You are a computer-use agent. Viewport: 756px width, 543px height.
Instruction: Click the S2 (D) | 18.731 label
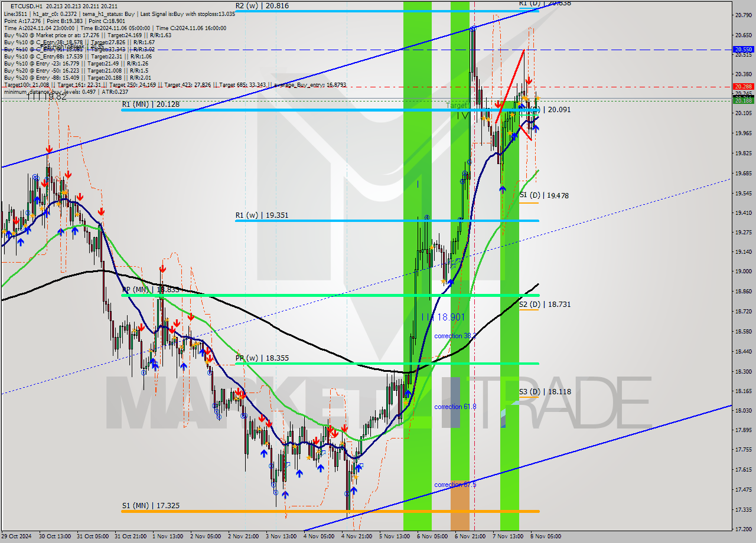point(545,305)
